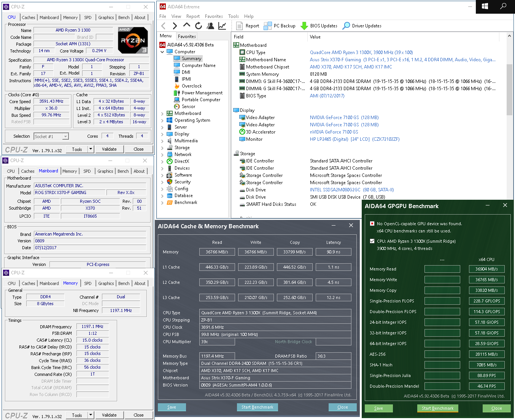Click the Windows Start logo icon

click(485, 6)
